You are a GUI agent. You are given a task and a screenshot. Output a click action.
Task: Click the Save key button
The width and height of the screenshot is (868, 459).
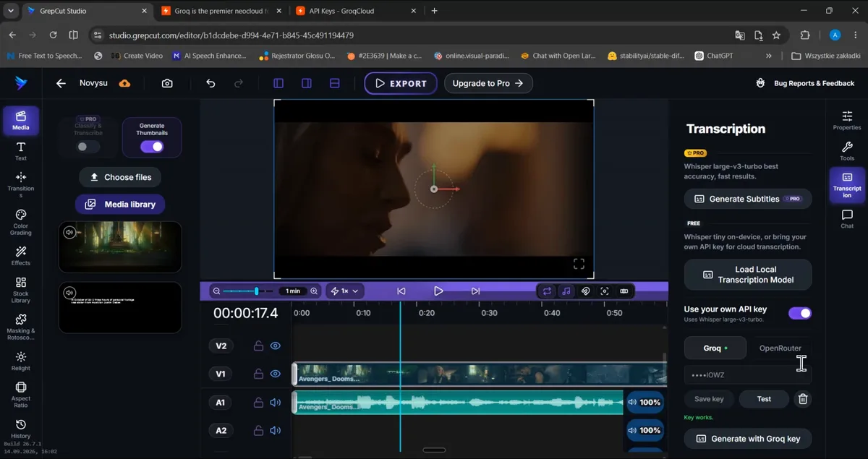tap(709, 399)
